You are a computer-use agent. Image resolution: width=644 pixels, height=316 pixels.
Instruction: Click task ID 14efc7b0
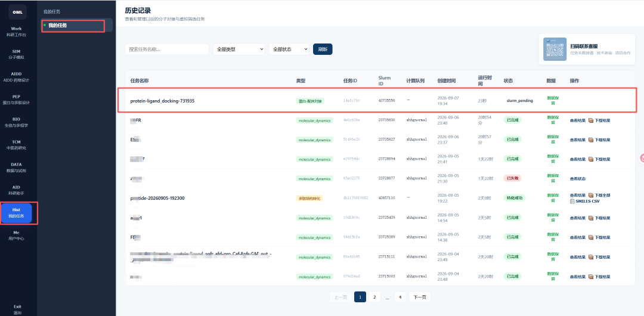pos(351,101)
